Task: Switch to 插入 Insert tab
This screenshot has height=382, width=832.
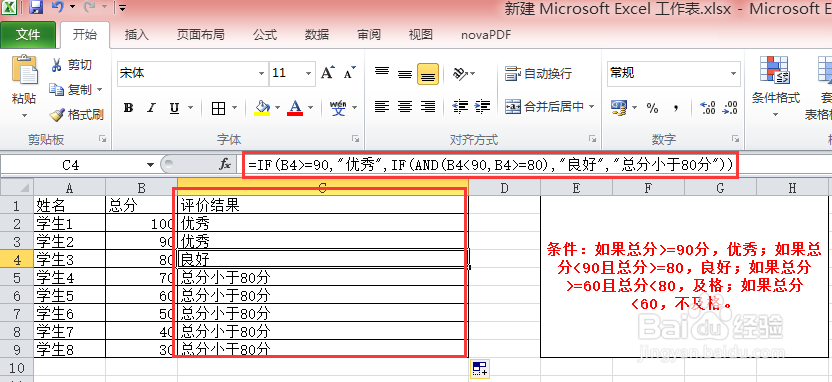Action: coord(136,35)
